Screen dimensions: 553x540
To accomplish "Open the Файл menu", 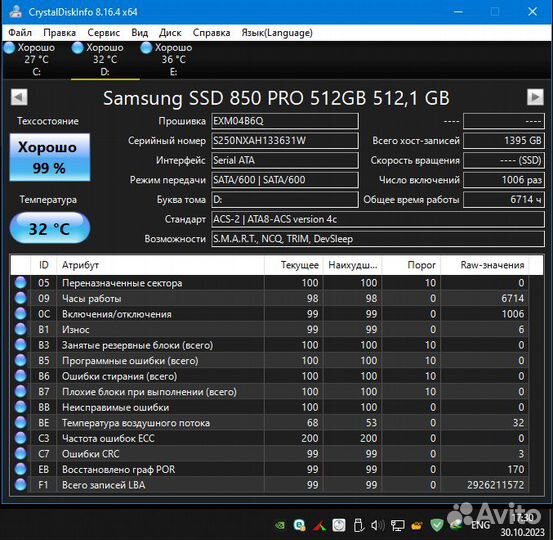I will tap(20, 33).
